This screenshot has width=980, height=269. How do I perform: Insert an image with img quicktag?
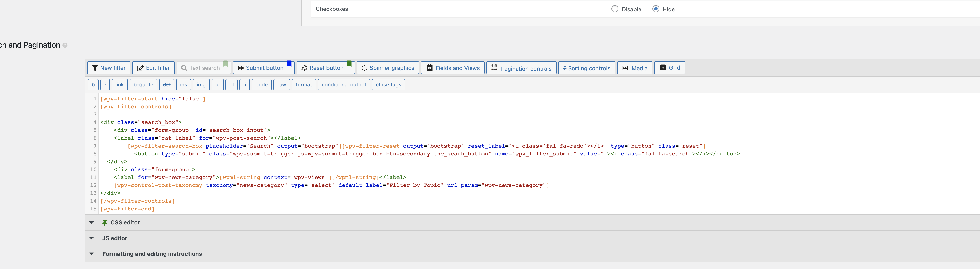201,84
